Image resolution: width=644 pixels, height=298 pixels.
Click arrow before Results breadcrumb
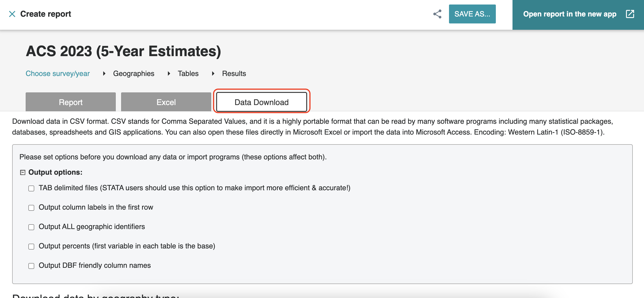(213, 73)
